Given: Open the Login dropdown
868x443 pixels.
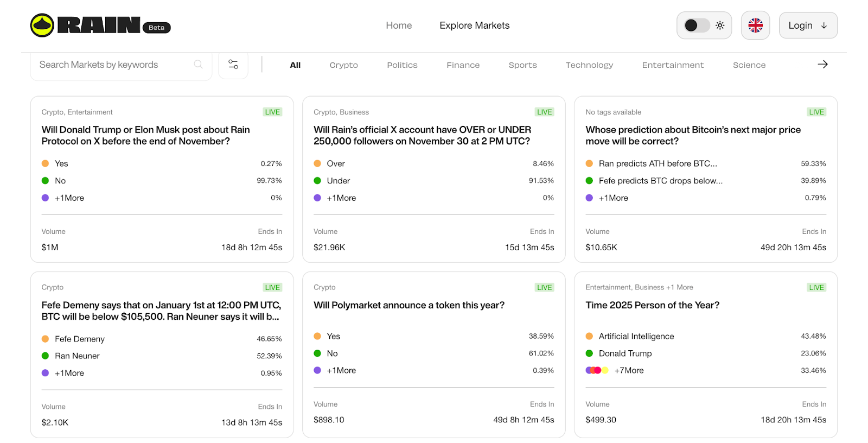Looking at the screenshot, I should click(x=808, y=26).
